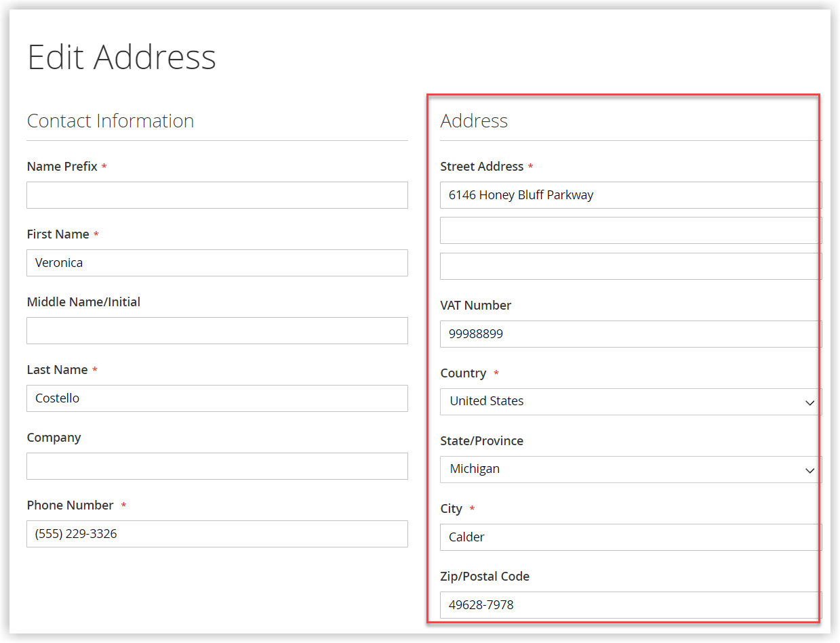Click the Contact Information section header
The image size is (840, 643).
(111, 121)
